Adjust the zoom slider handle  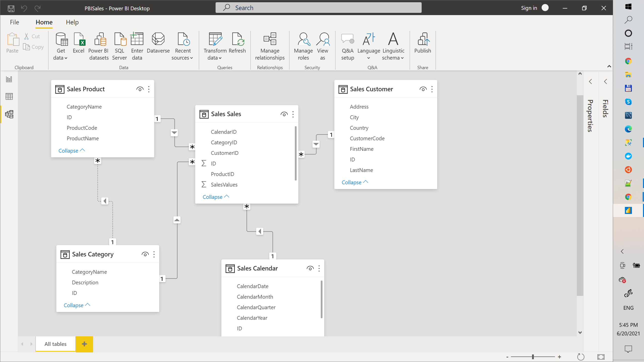tap(533, 357)
